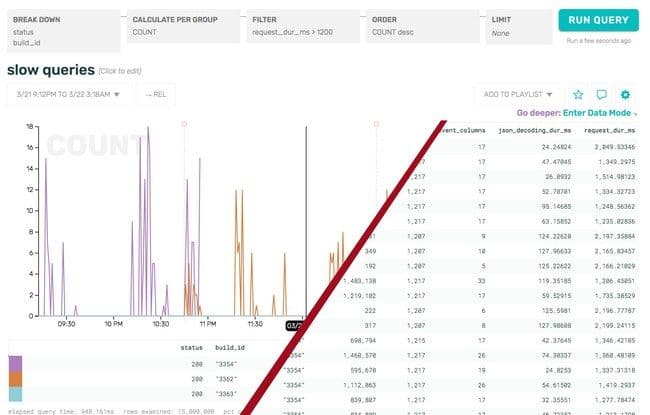Open the settings gear icon
This screenshot has height=415, width=650.
[x=625, y=95]
